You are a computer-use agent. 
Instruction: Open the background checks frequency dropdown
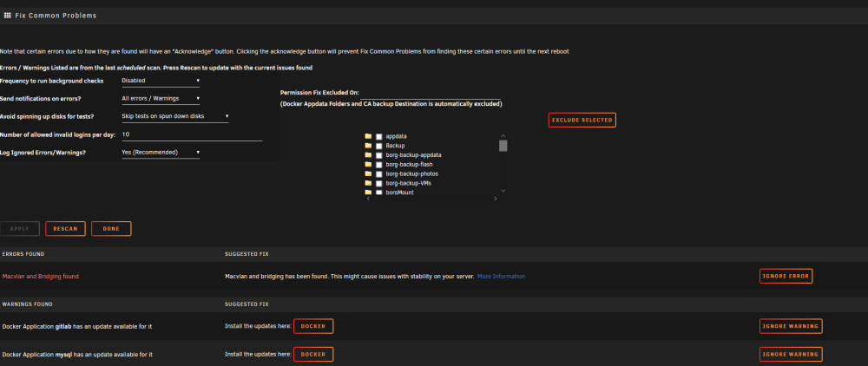tap(161, 81)
